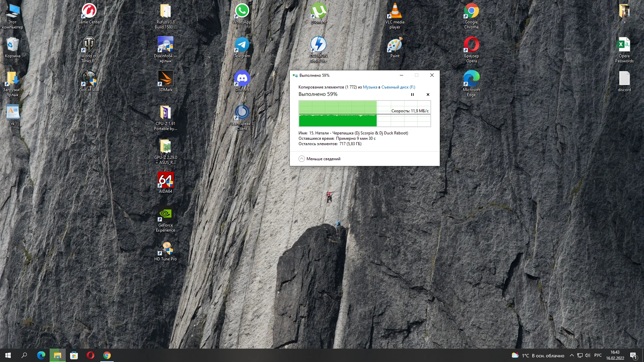Select the µTorrent desktop icon
Viewport: 644px width, 362px height.
(x=318, y=13)
